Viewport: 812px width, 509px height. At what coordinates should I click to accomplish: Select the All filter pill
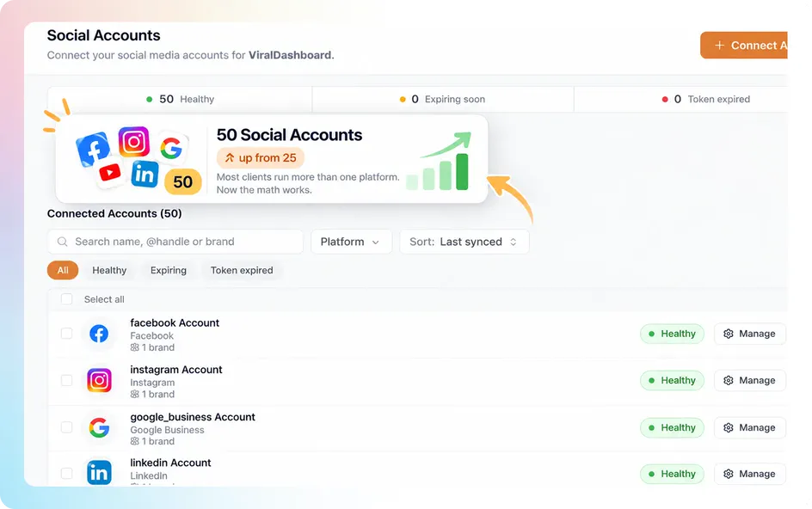pos(63,270)
